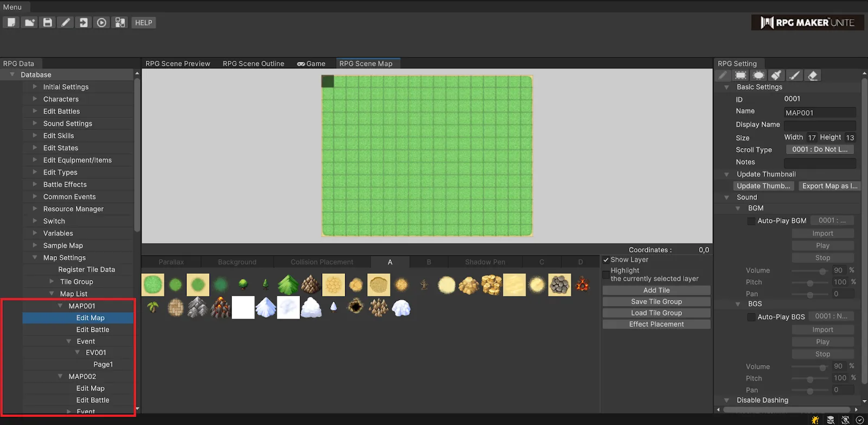Click the Save Tile Group button
868x425 pixels.
point(656,302)
